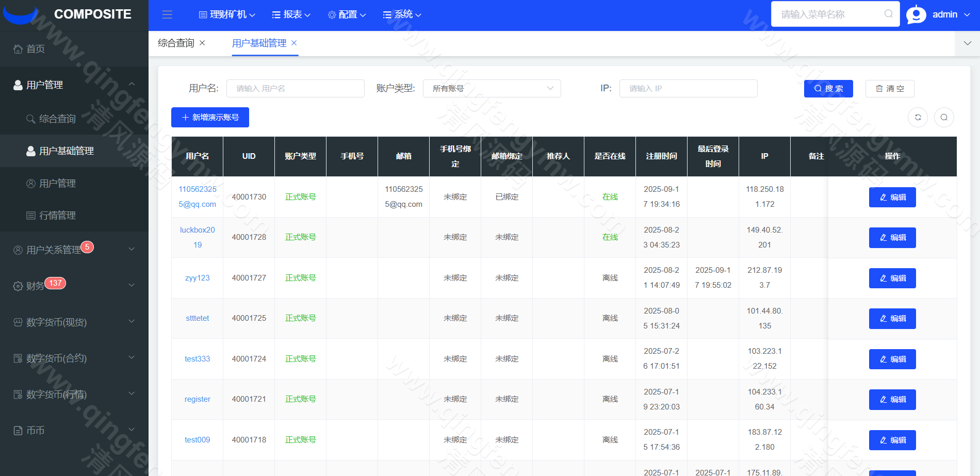
Task: Click inside the IP input field
Action: pyautogui.click(x=688, y=88)
